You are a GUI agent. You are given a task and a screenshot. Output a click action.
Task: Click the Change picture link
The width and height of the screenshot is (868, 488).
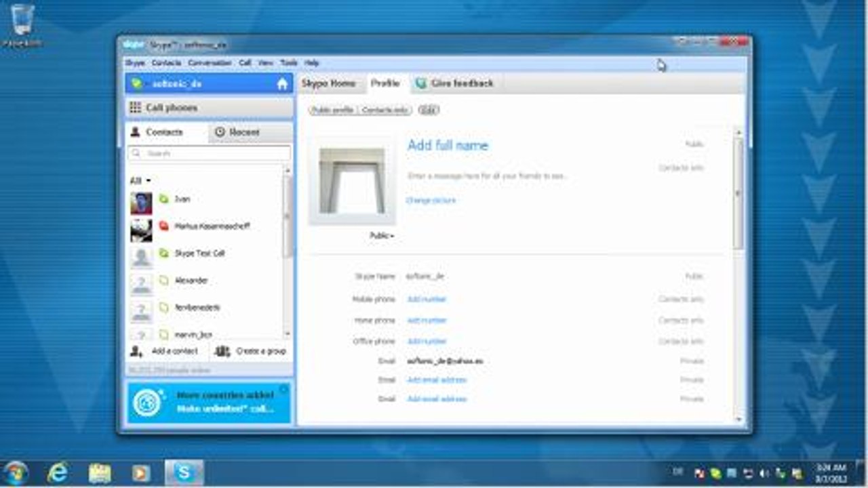coord(431,201)
